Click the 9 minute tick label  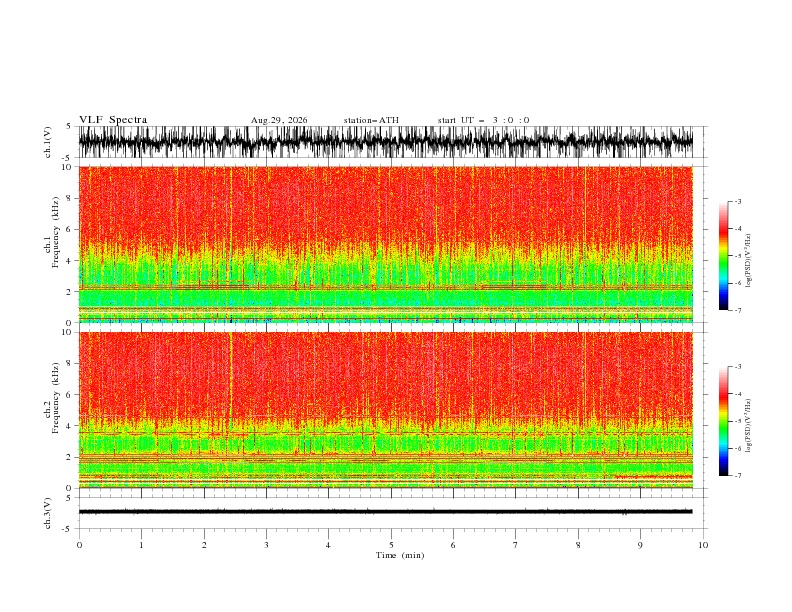[x=640, y=545]
